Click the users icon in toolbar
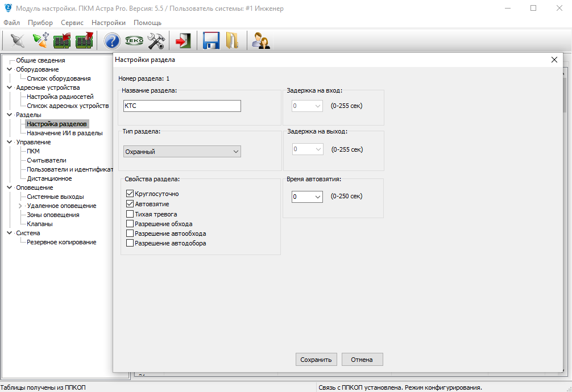Viewport: 572px width, 392px height. pos(261,40)
